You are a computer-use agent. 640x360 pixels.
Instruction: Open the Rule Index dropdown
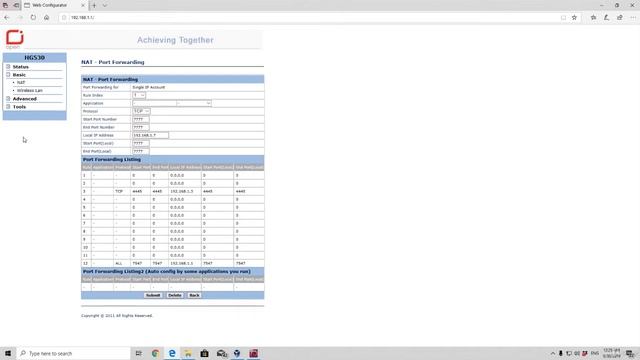click(139, 95)
